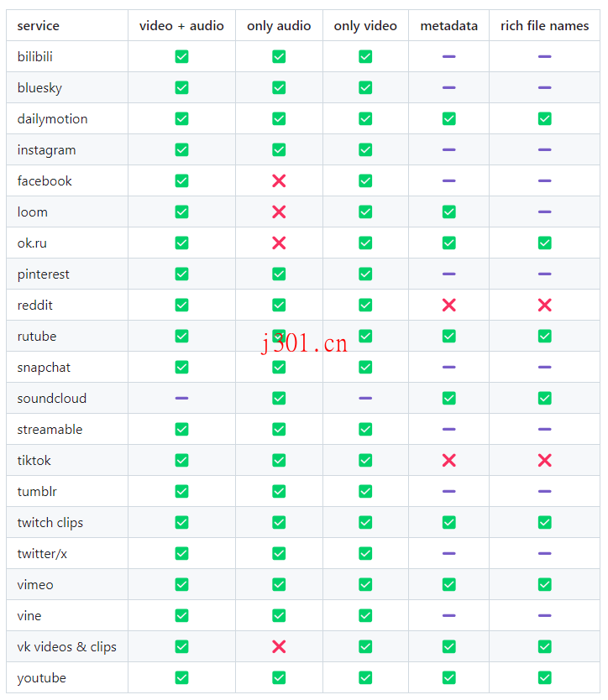Click the green check for dailymotion rich file names
Screen dimensions: 608x700
point(544,118)
